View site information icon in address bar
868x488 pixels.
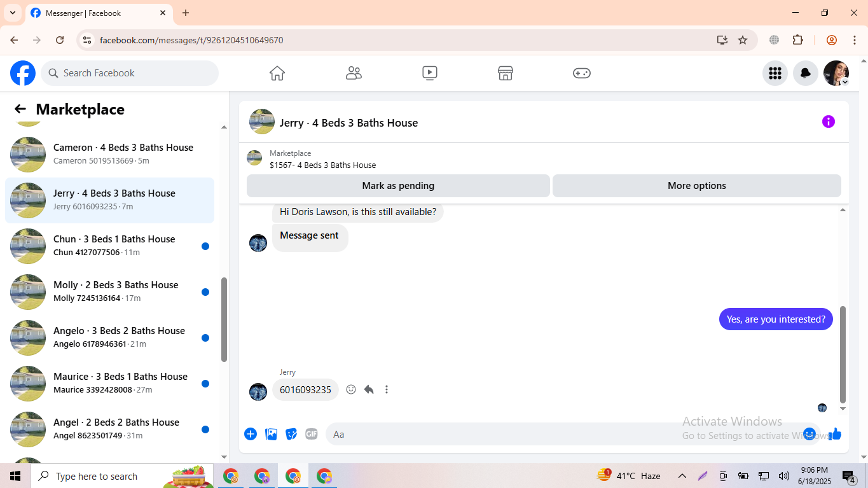[88, 40]
